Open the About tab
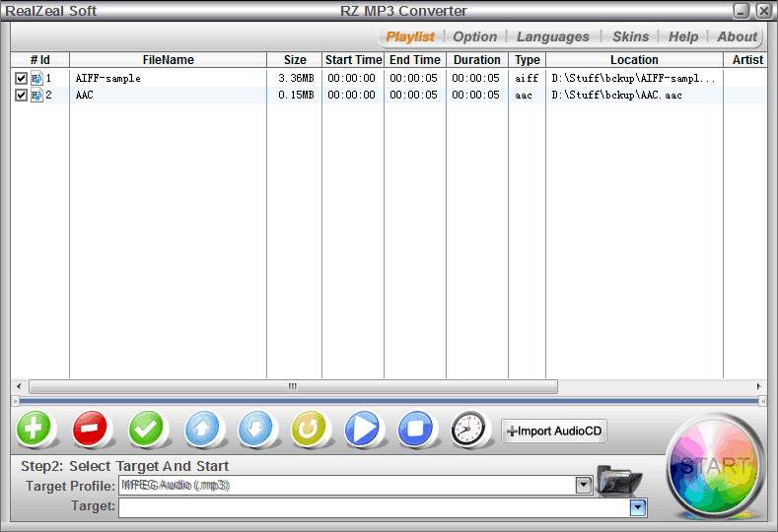Image resolution: width=778 pixels, height=532 pixels. (x=737, y=36)
